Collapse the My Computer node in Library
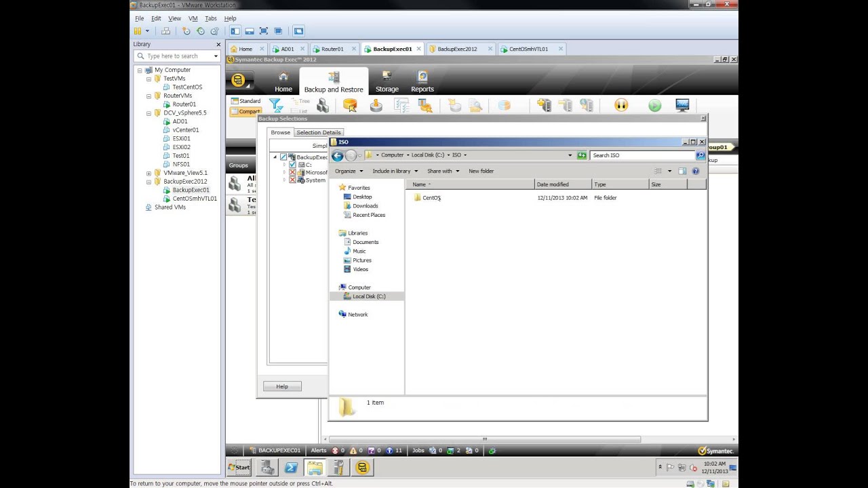The height and width of the screenshot is (488, 868). click(x=140, y=70)
